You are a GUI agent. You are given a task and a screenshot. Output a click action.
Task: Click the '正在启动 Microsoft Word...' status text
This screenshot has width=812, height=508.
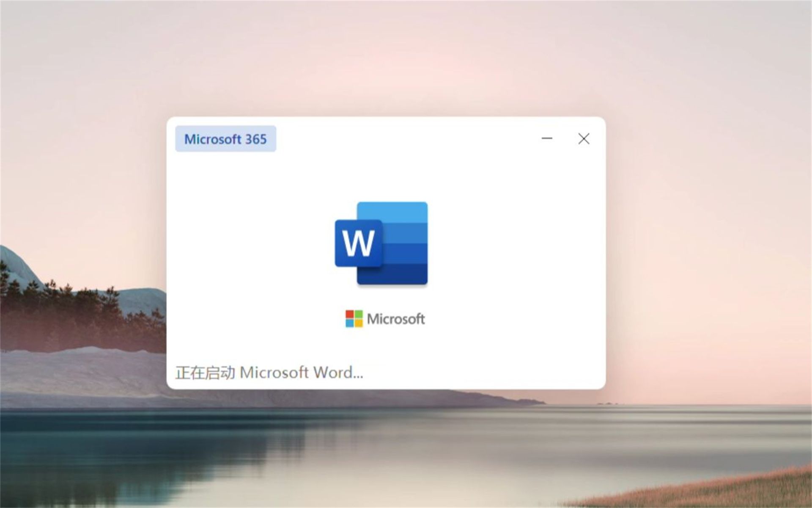[x=269, y=373]
